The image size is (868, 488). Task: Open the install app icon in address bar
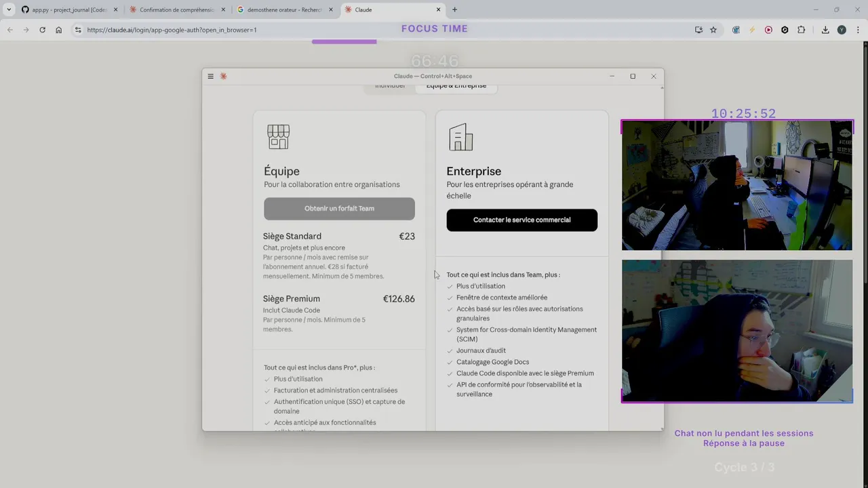coord(698,30)
